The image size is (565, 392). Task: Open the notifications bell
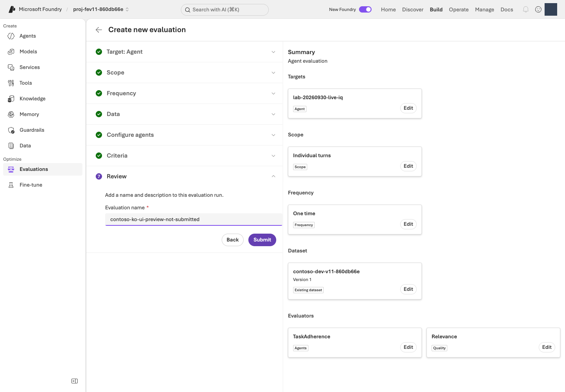point(526,9)
